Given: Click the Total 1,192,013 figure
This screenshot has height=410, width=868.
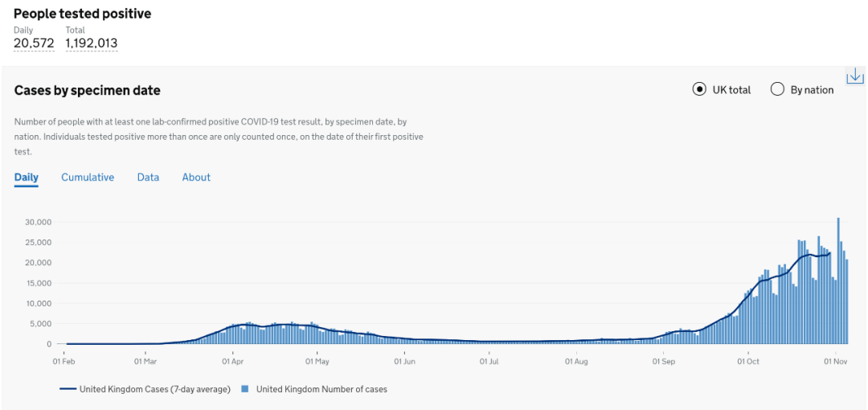Looking at the screenshot, I should (92, 43).
